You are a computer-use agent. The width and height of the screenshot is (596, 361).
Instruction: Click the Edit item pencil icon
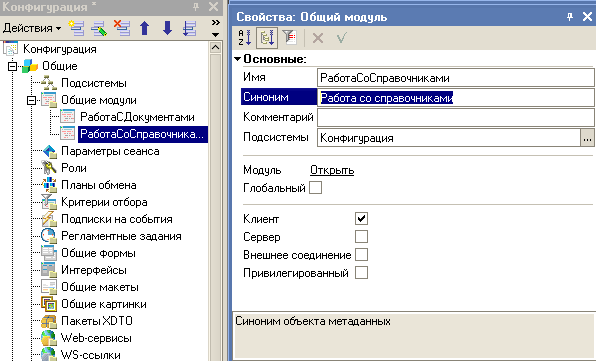[x=99, y=28]
